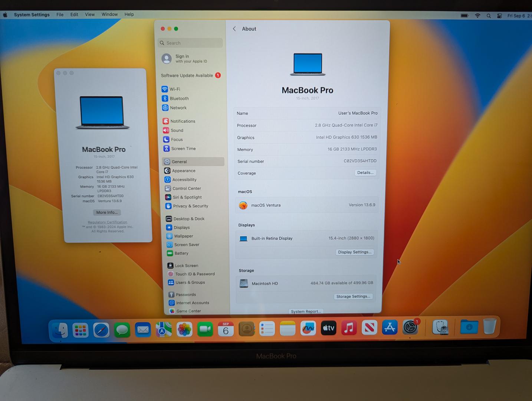The image size is (532, 401).
Task: Open Network settings in the sidebar
Action: pos(174,108)
